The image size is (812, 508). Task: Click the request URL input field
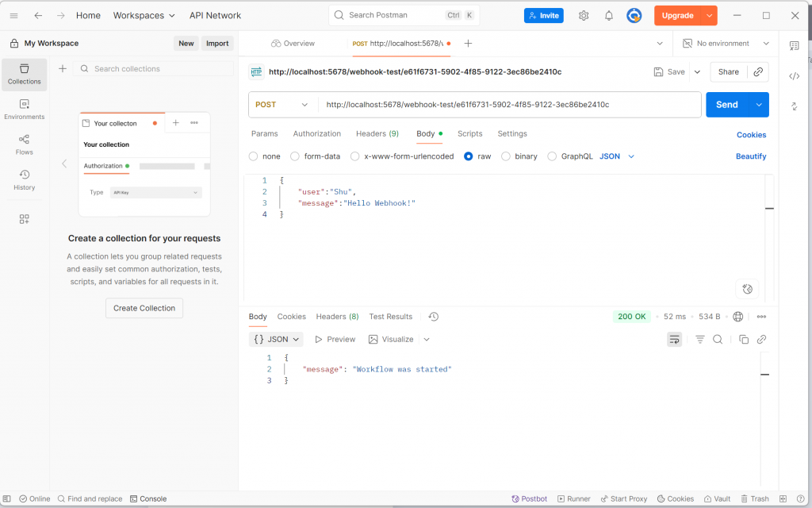pos(509,105)
